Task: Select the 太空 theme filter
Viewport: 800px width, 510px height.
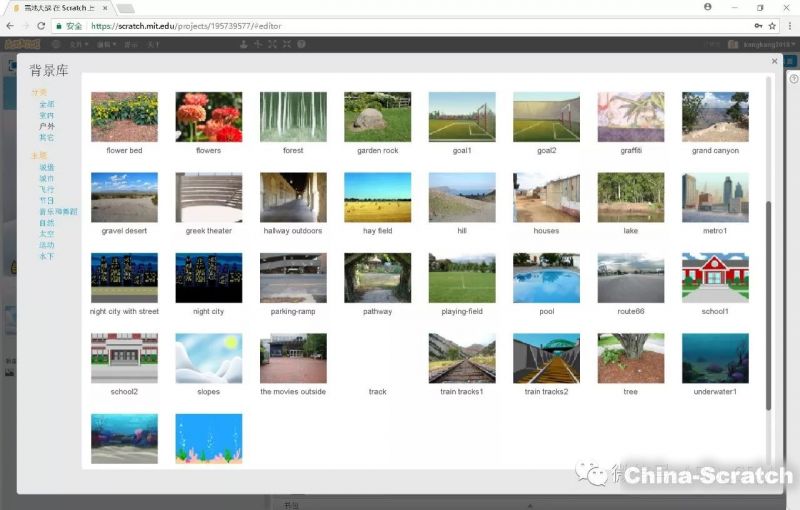Action: (x=47, y=234)
